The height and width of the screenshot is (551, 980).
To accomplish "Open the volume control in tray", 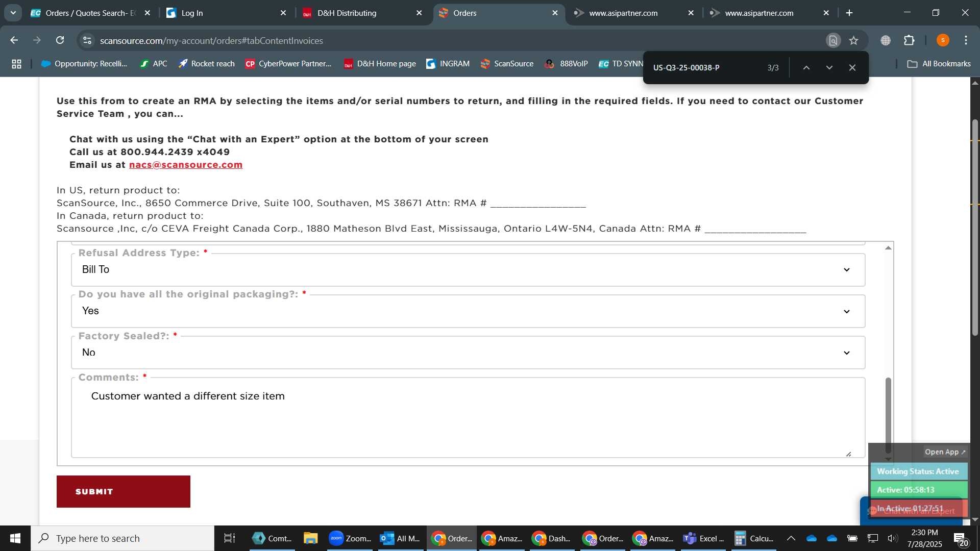I will click(x=892, y=538).
